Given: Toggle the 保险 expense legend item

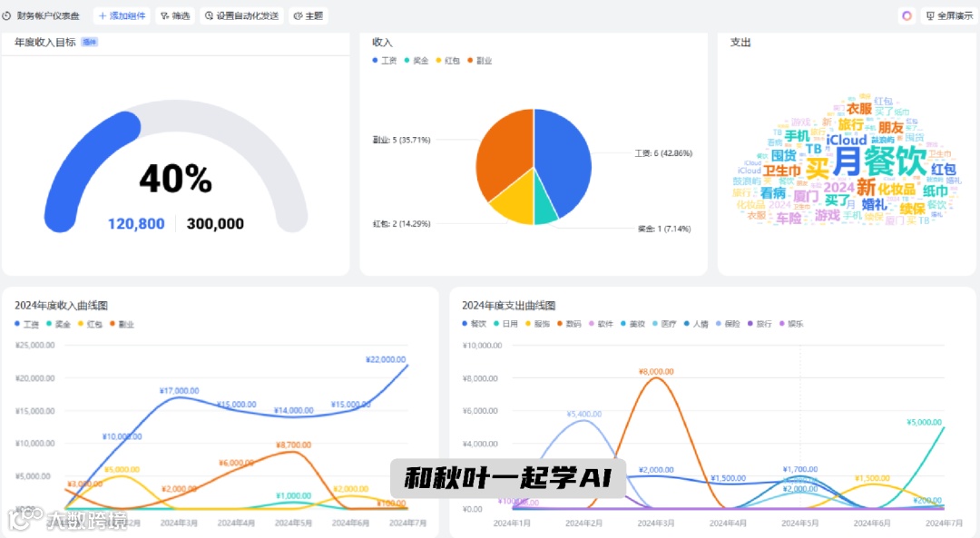Looking at the screenshot, I should (x=729, y=324).
